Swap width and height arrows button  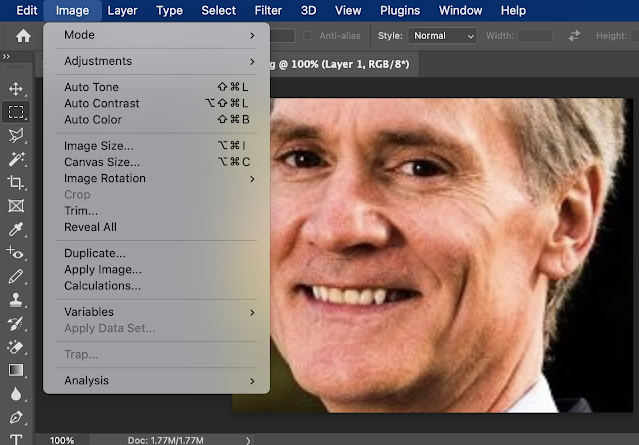pyautogui.click(x=574, y=36)
